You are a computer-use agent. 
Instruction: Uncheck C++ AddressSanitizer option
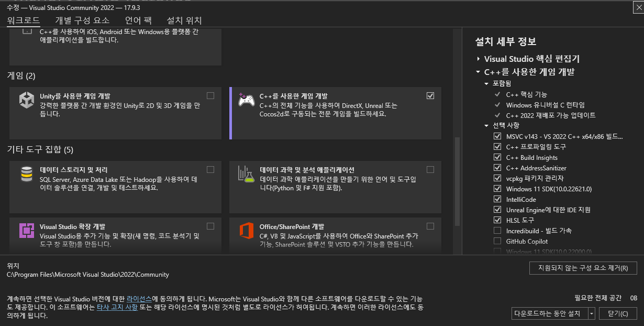click(497, 168)
